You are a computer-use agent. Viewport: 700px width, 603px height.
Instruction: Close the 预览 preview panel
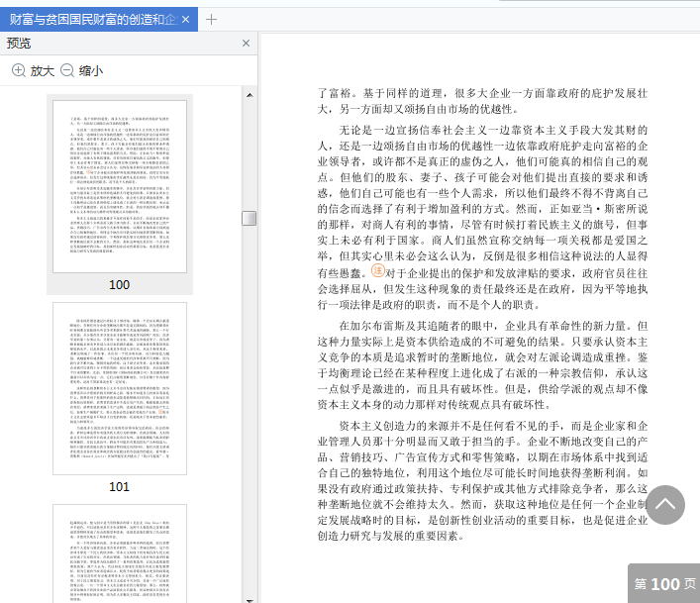click(246, 44)
